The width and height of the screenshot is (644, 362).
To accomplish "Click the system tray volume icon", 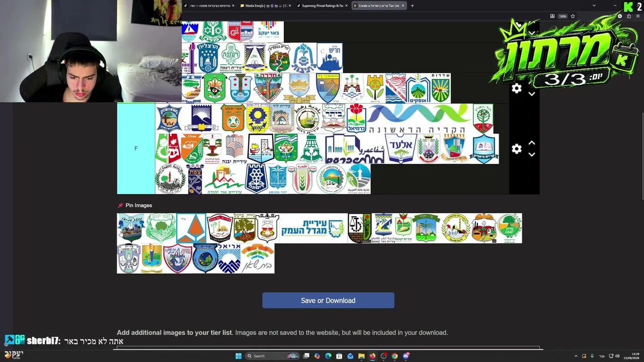I will click(617, 356).
